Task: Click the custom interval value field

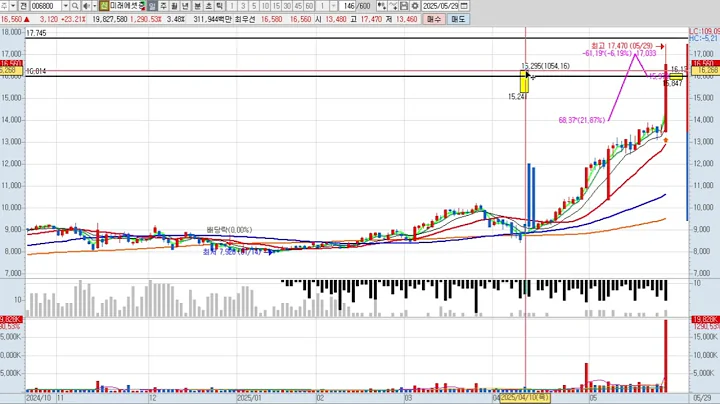Action: pyautogui.click(x=323, y=6)
